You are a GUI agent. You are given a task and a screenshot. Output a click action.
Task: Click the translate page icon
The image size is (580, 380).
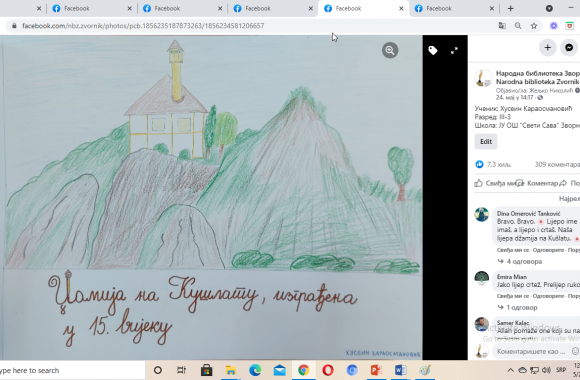tap(502, 26)
